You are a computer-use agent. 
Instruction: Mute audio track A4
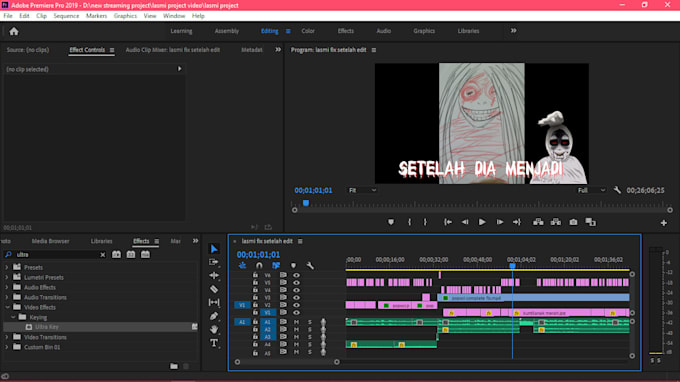click(x=296, y=345)
